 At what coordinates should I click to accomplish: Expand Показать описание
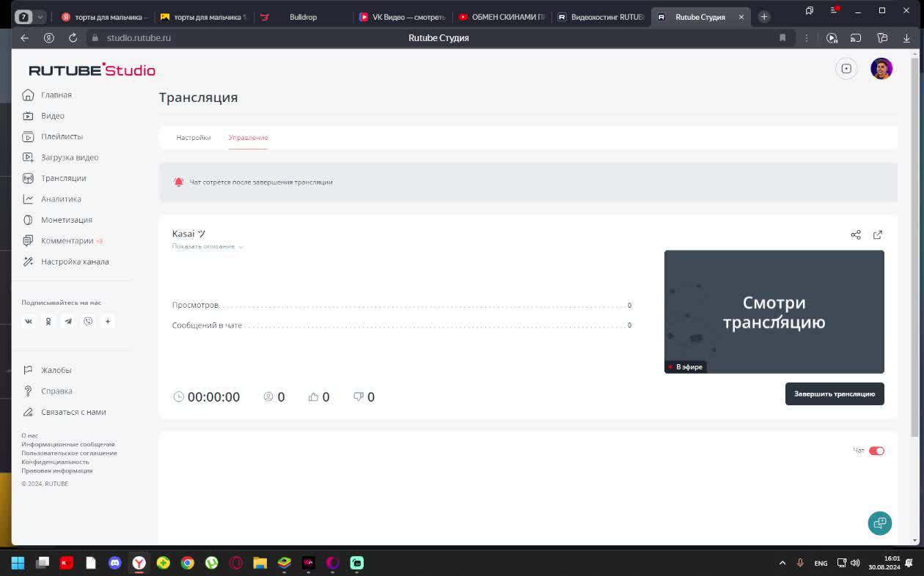click(208, 246)
